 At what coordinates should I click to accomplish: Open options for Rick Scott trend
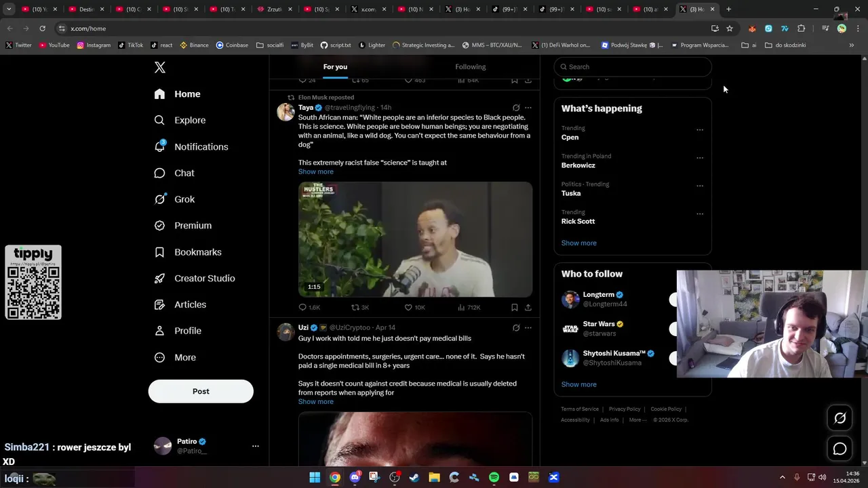(x=700, y=213)
